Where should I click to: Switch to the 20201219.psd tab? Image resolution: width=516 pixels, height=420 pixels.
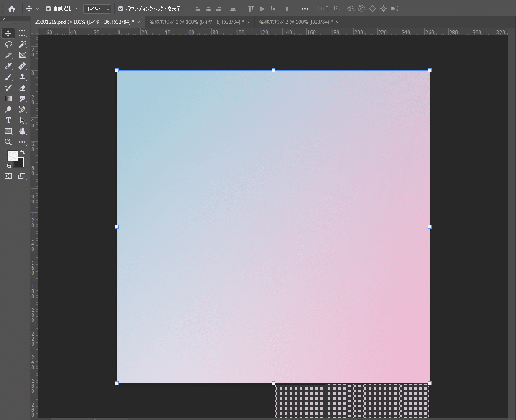[x=84, y=22]
